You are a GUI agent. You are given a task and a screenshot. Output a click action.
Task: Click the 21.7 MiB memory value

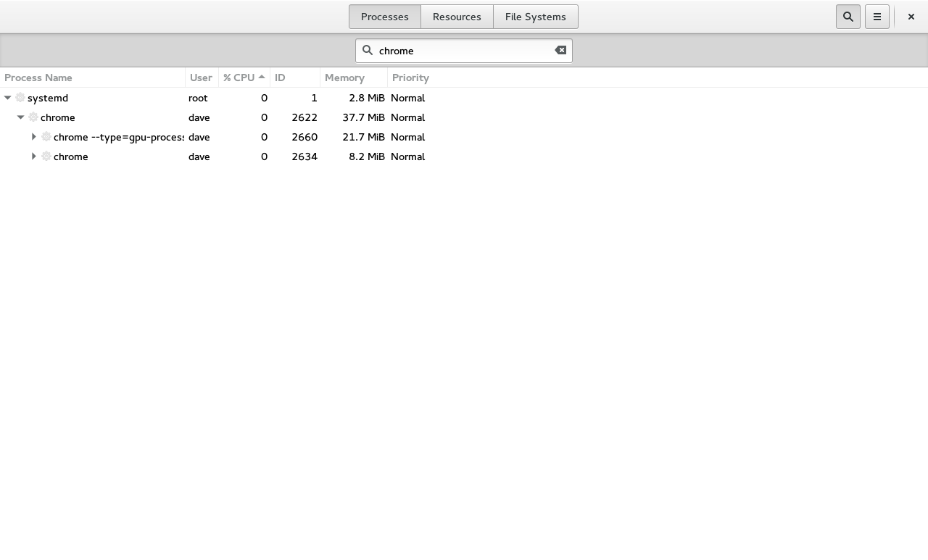pyautogui.click(x=363, y=136)
